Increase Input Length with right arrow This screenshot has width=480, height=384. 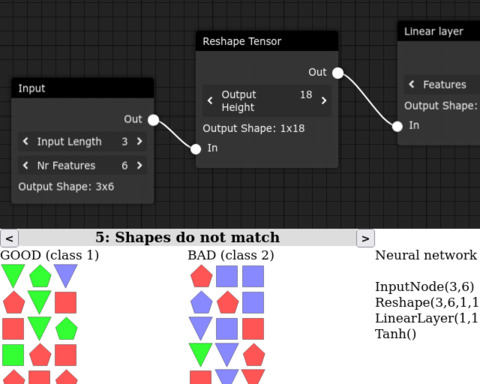(140, 141)
